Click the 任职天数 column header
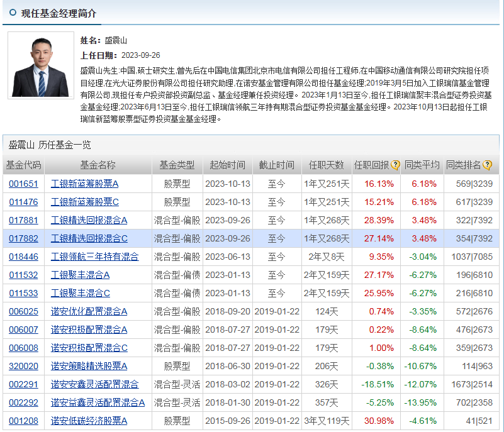Screen dimensions: 504x432 coord(327,165)
